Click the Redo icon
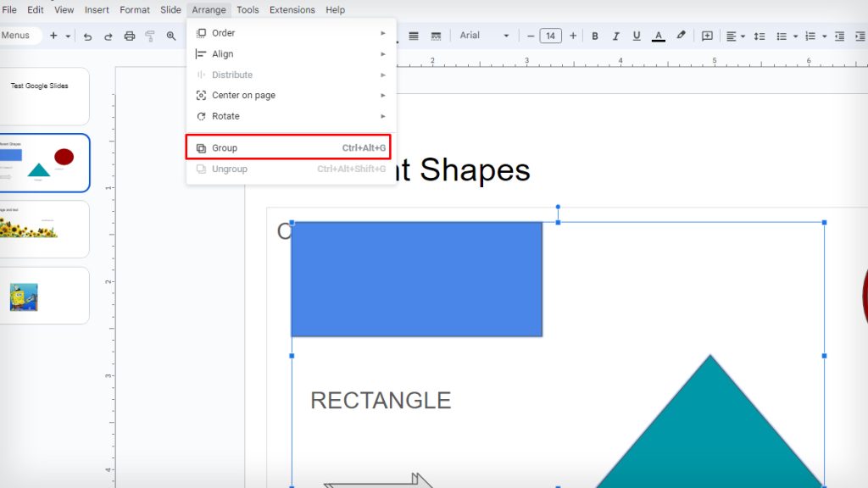The height and width of the screenshot is (488, 868). (108, 36)
